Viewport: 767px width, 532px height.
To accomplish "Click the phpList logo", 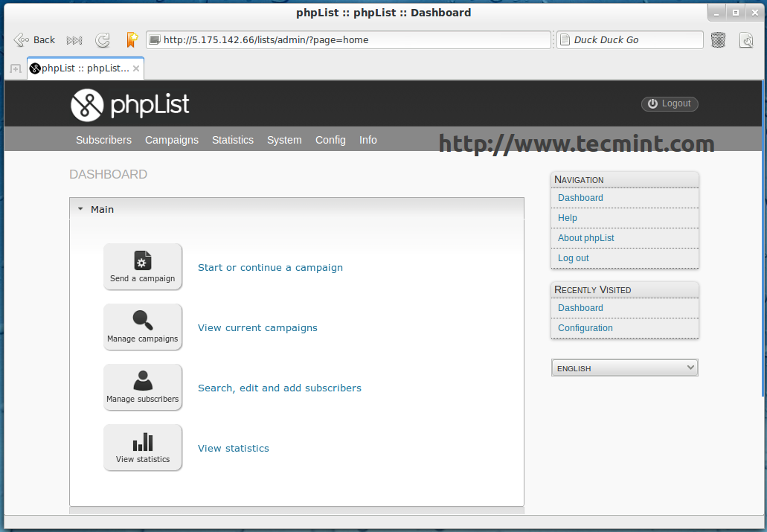I will click(130, 105).
